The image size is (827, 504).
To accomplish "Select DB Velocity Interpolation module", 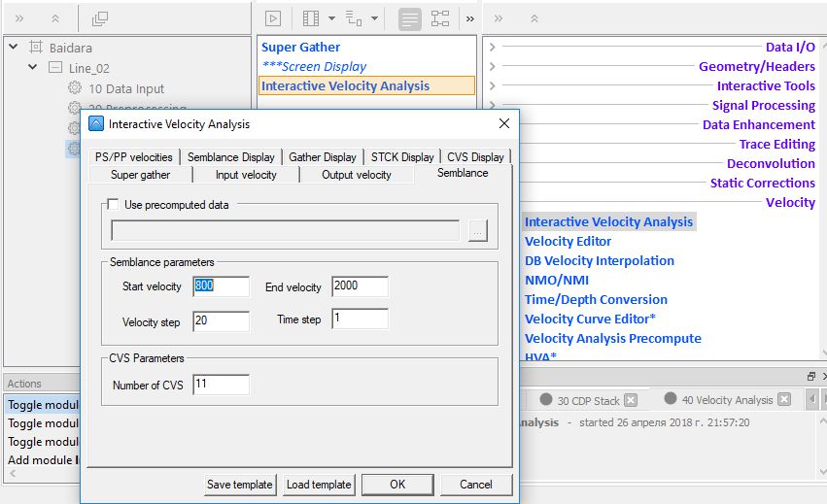I will click(600, 261).
